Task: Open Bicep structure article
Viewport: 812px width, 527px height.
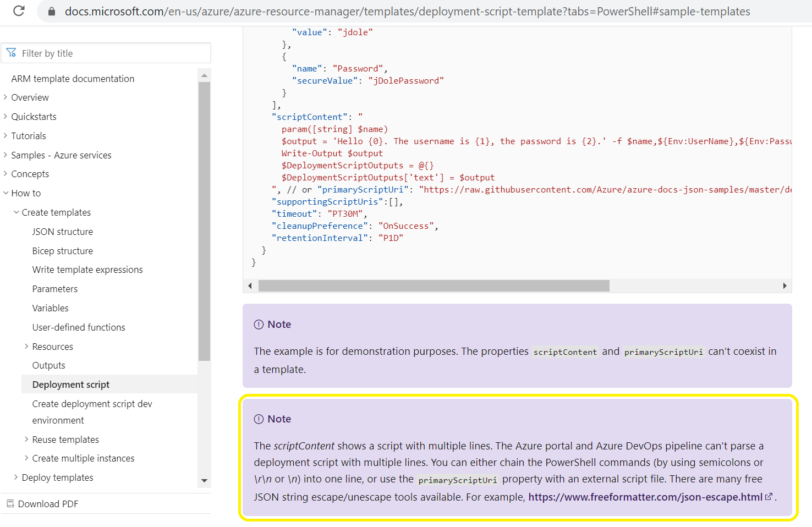Action: pos(63,251)
